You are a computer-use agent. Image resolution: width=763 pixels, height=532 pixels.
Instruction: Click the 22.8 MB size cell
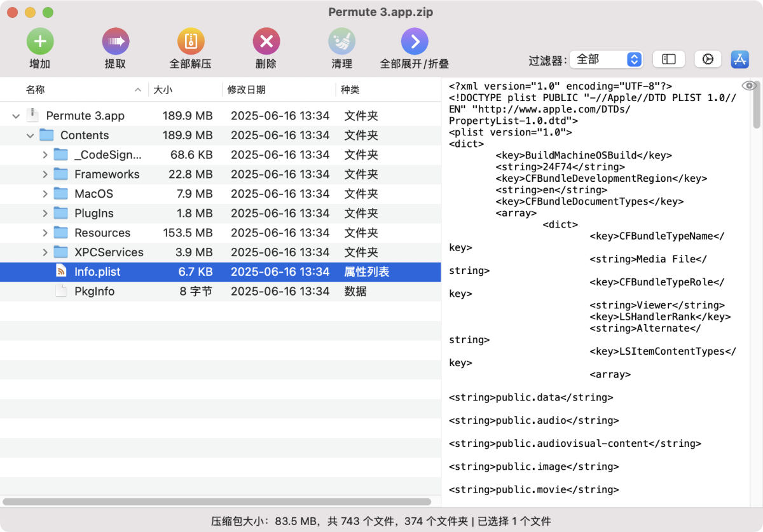coord(191,174)
